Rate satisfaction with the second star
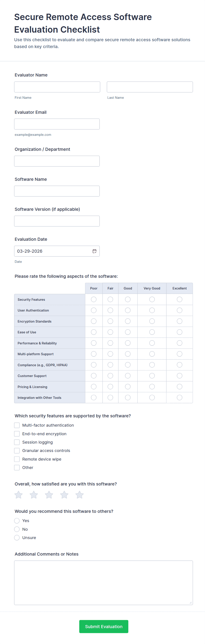Screen dimensions: 205x644 coord(34,495)
